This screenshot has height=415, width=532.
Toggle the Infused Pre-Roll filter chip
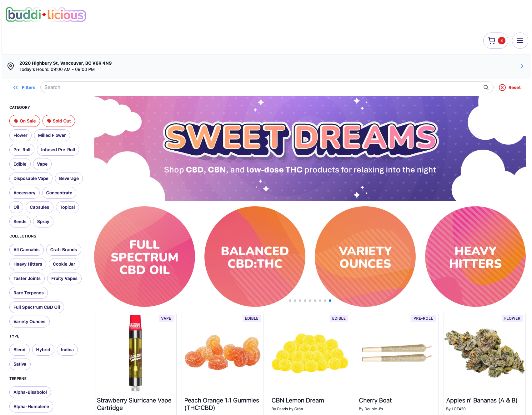point(58,150)
